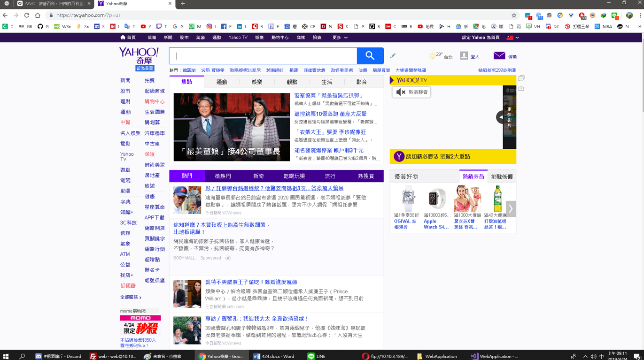
Task: Click the blue search magnifier button
Action: point(370,56)
